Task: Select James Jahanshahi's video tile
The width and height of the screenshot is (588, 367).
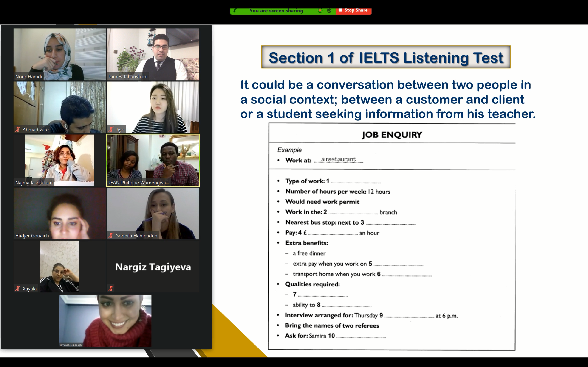Action: pyautogui.click(x=153, y=54)
